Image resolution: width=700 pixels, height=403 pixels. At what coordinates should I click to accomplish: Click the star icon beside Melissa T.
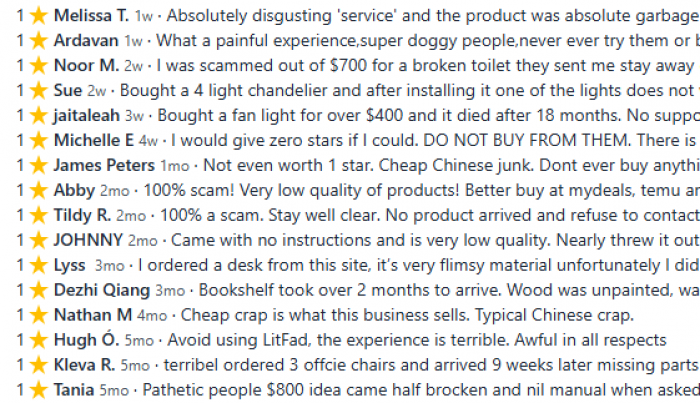tap(39, 16)
